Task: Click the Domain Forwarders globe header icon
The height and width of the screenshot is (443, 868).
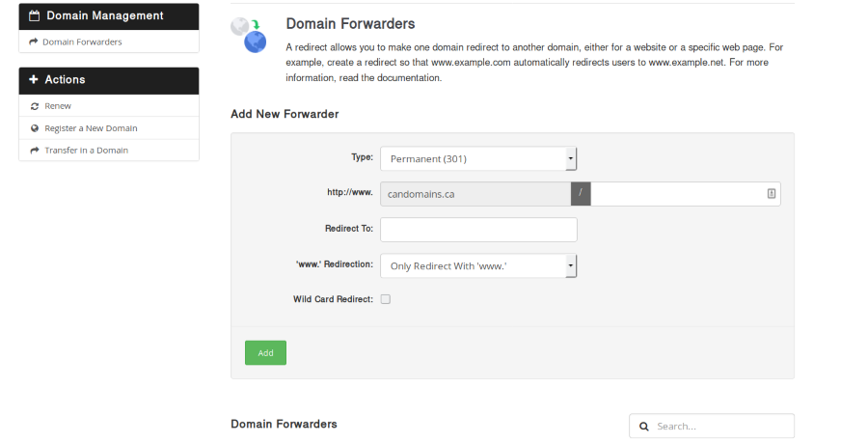Action: tap(248, 36)
